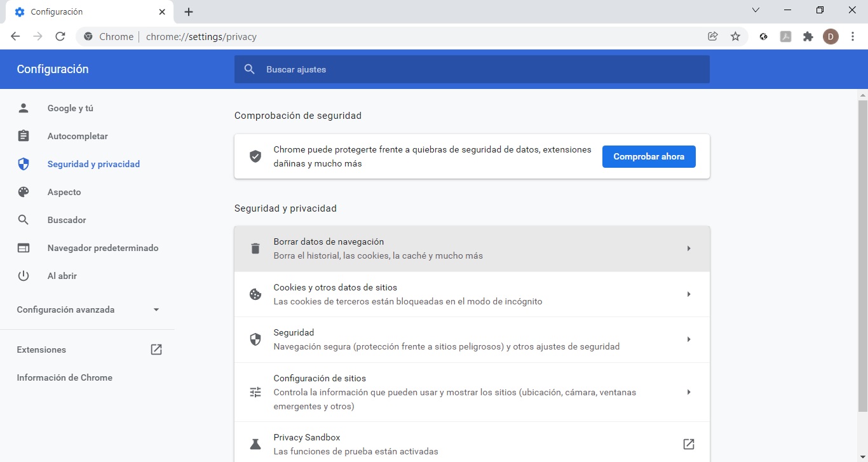Close the Configuración tab

(x=163, y=12)
